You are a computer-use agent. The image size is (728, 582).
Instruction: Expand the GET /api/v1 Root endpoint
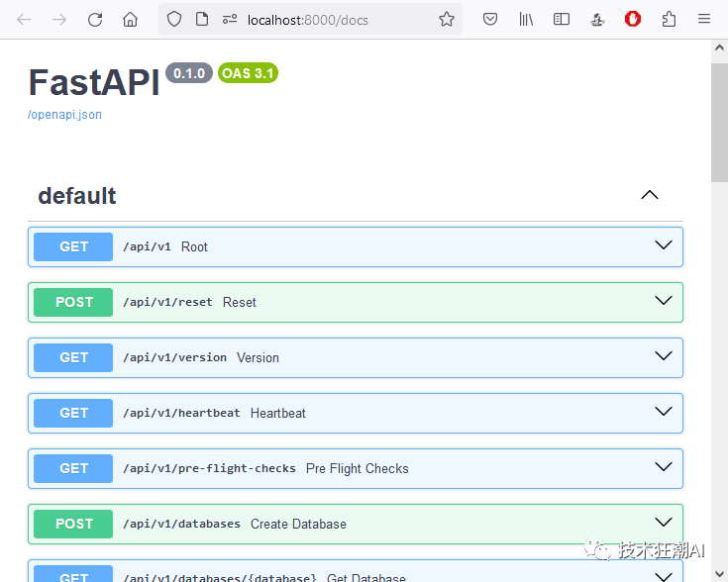(664, 246)
